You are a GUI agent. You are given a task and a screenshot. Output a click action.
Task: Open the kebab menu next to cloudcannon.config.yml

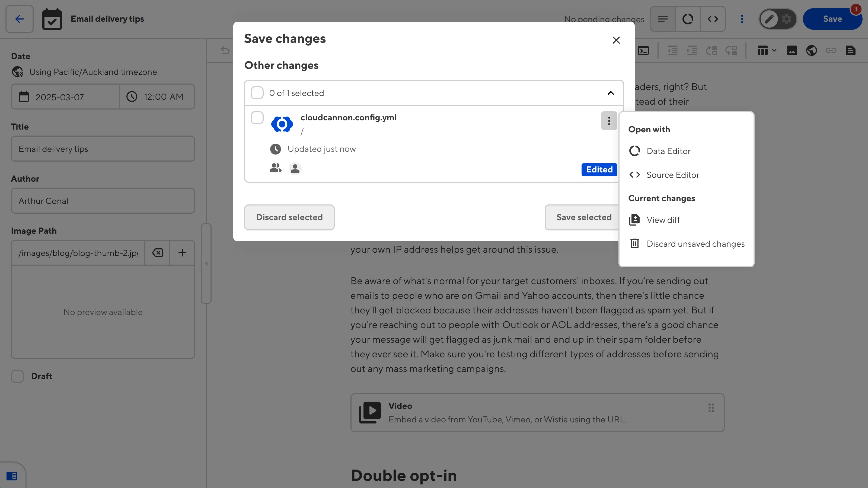[x=609, y=121]
